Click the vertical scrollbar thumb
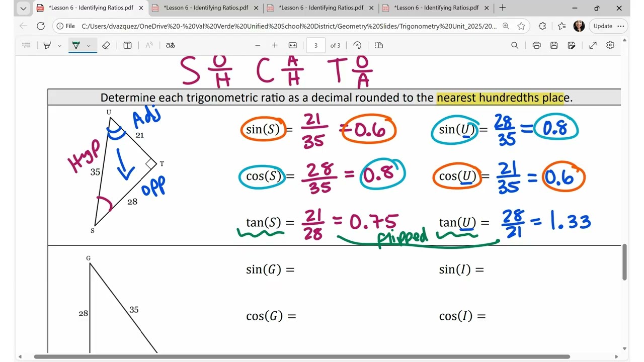This screenshot has width=644, height=362. [624, 262]
